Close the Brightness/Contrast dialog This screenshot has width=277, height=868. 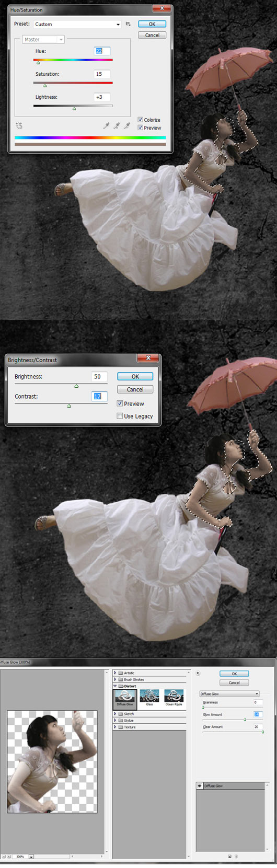click(148, 358)
